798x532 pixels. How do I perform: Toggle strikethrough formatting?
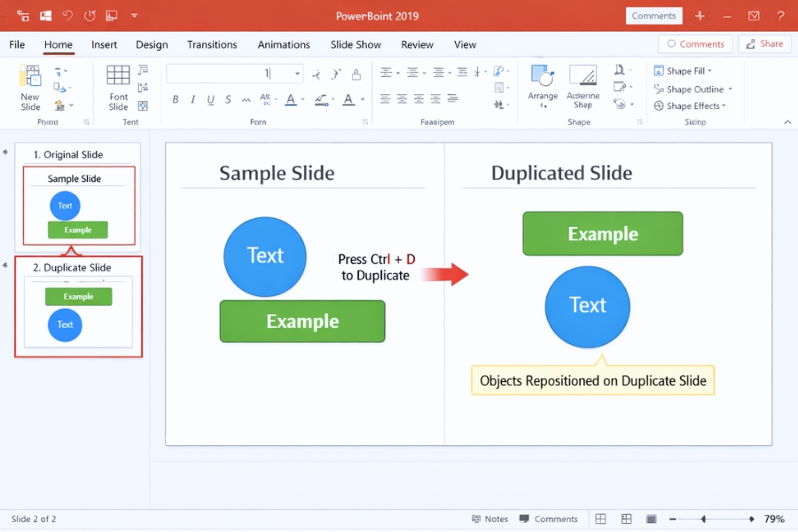point(227,99)
